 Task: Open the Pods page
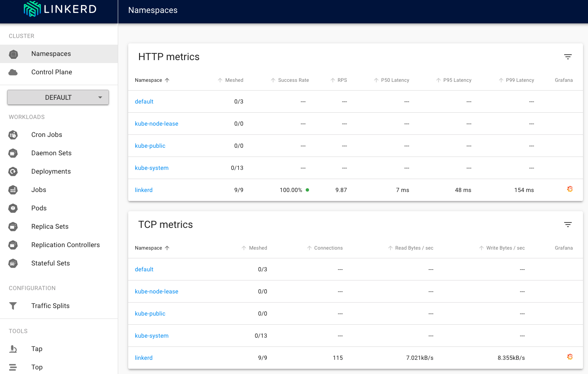point(59,208)
